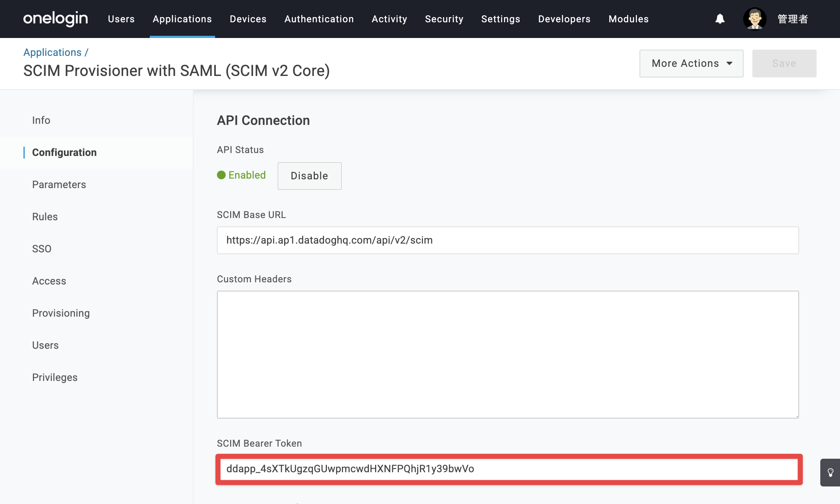Click the OneLogin logo

tap(56, 19)
